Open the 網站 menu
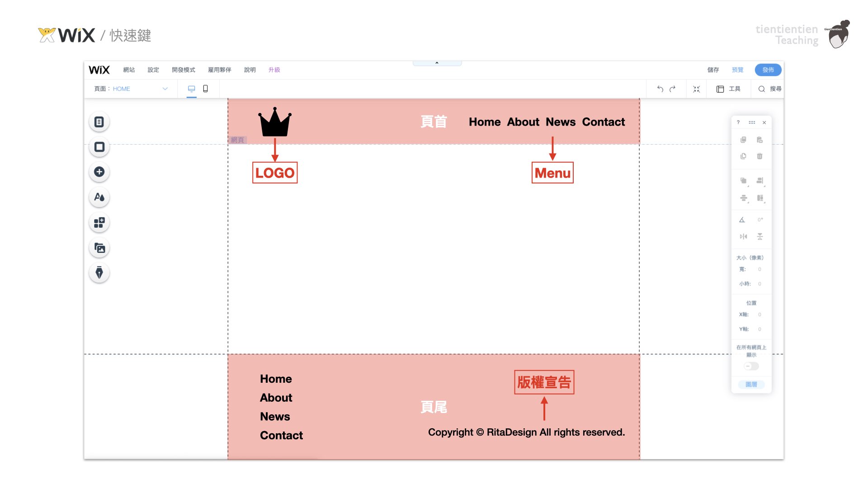This screenshot has height=488, width=868. click(x=129, y=70)
